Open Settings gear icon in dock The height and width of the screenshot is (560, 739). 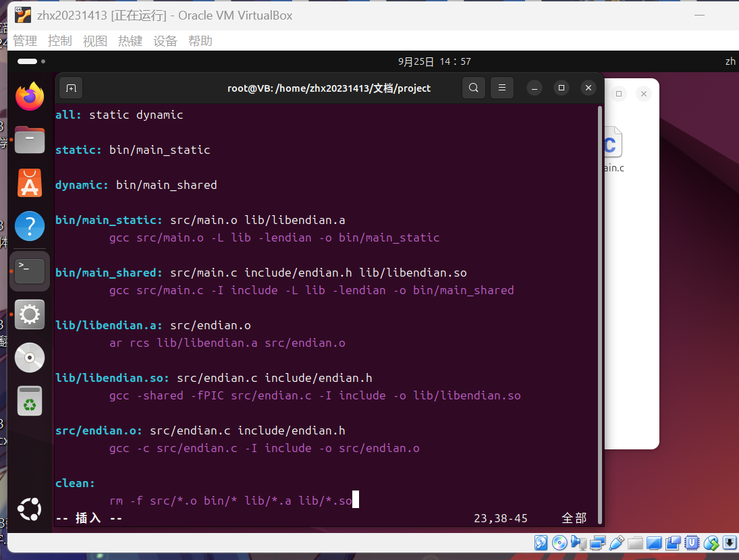pyautogui.click(x=30, y=314)
